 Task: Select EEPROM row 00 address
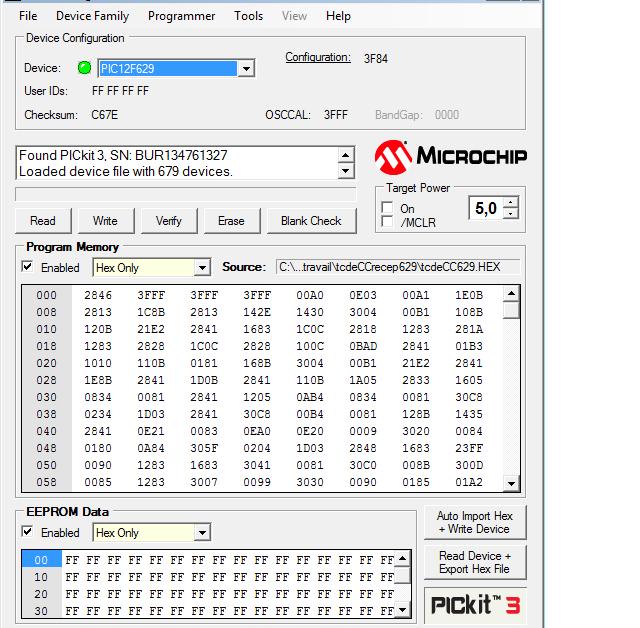point(41,560)
